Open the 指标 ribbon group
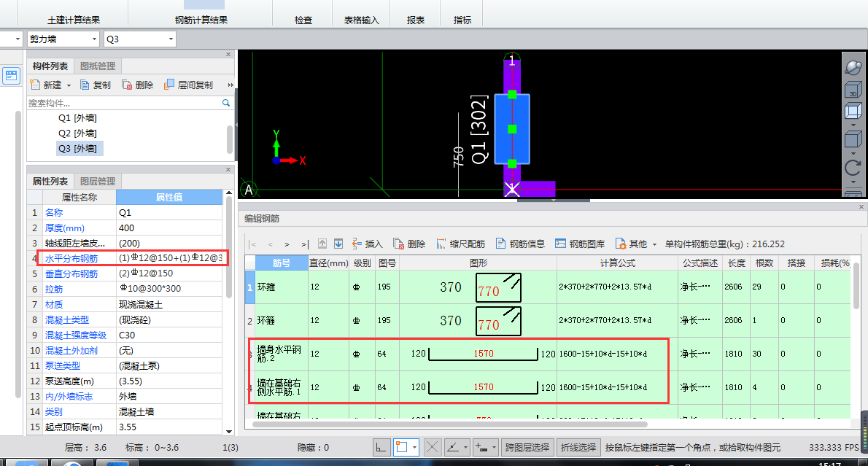Screen dimensions: 868x466 tap(462, 20)
